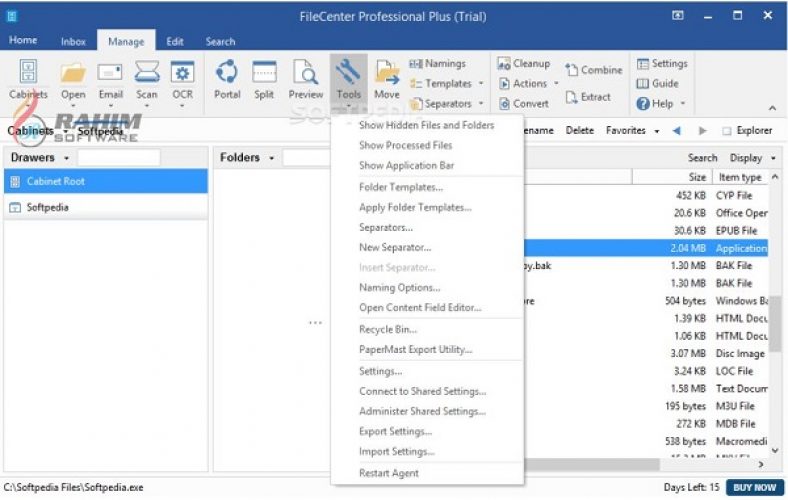
Task: Navigate back with the blue left arrow
Action: [676, 131]
